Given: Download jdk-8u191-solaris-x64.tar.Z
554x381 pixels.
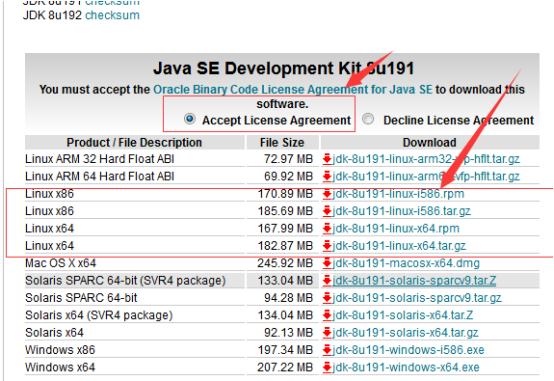Looking at the screenshot, I should tap(402, 315).
